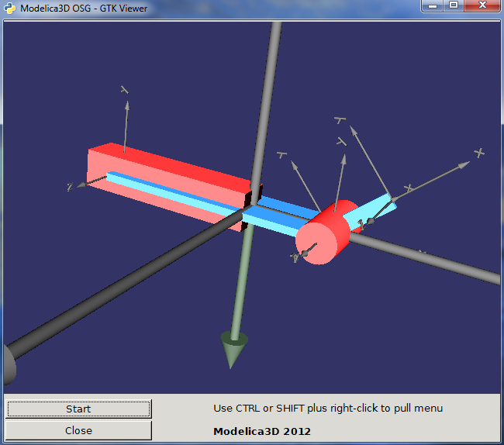The image size is (504, 445).
Task: Close the window with the red X
Action: tap(482, 6)
